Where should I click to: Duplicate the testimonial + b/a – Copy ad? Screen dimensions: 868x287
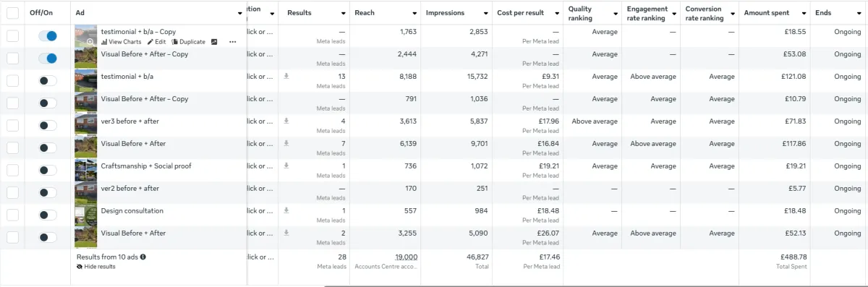[188, 42]
